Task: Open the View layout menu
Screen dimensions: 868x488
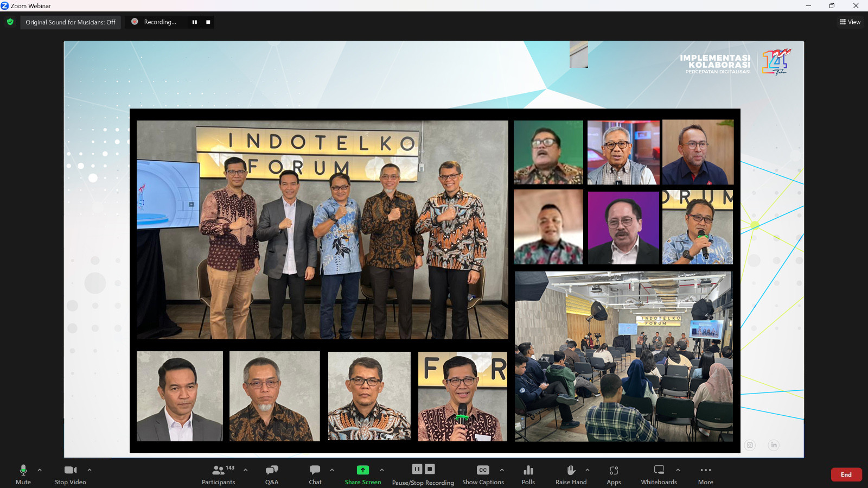Action: (x=850, y=22)
